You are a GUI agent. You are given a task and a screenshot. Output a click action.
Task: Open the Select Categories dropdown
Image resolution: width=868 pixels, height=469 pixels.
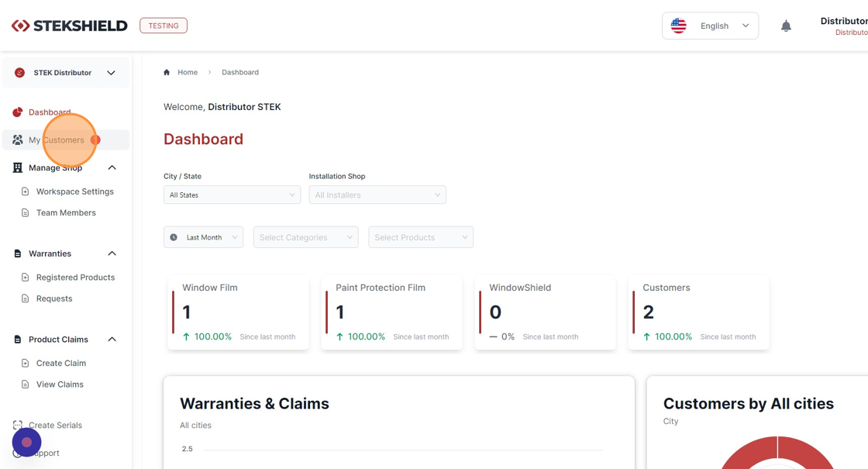click(305, 237)
